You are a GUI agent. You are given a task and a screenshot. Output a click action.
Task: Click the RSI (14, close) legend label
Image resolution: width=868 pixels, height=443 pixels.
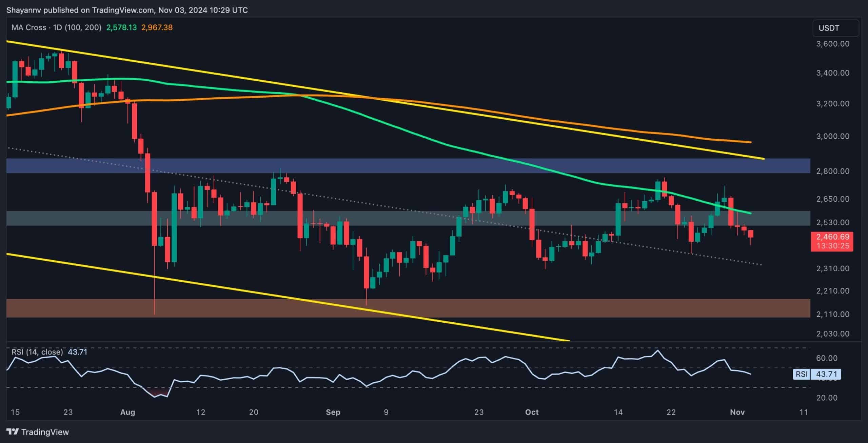pyautogui.click(x=37, y=352)
